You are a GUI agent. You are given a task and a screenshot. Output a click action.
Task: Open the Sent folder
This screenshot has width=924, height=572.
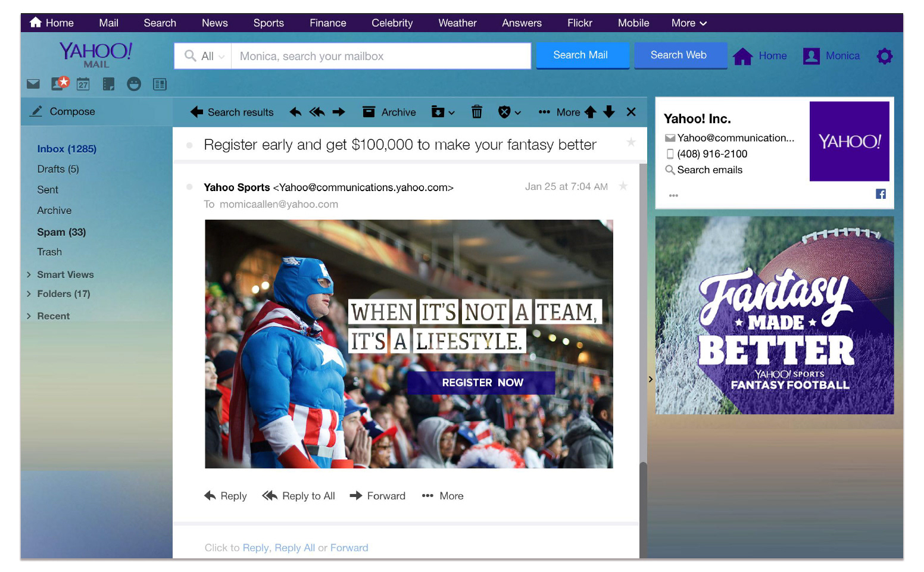point(48,190)
